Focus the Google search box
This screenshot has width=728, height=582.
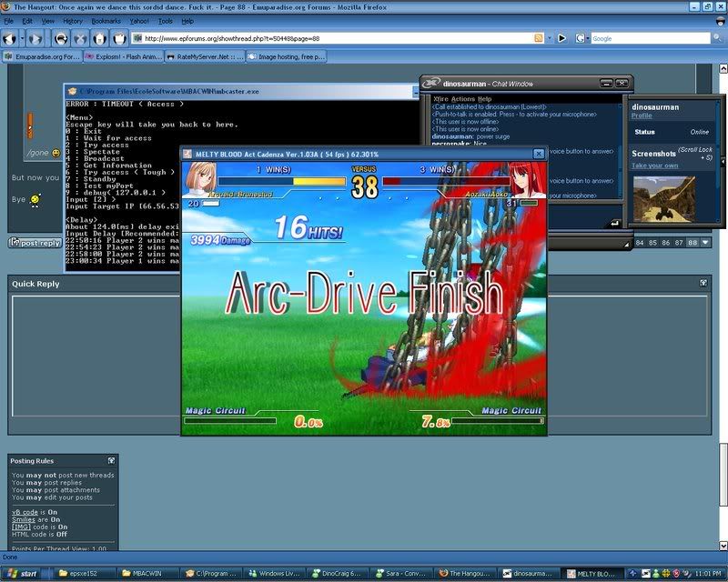[650, 38]
